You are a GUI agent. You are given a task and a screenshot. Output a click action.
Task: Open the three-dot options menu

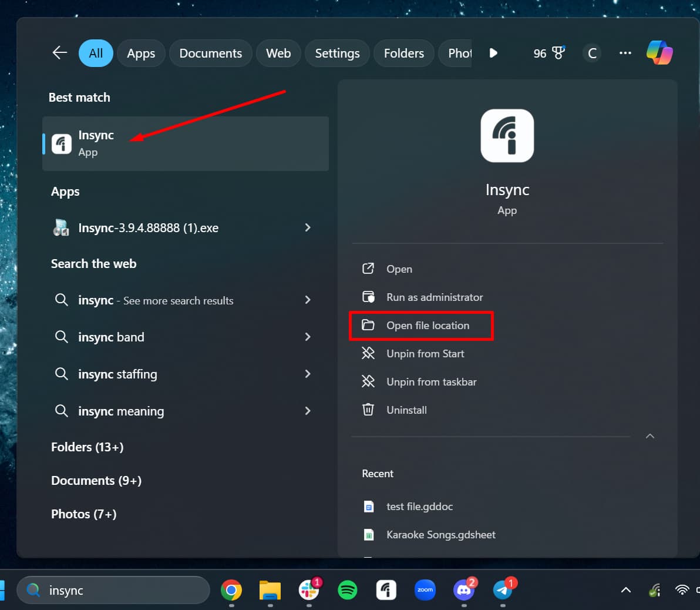pyautogui.click(x=625, y=53)
